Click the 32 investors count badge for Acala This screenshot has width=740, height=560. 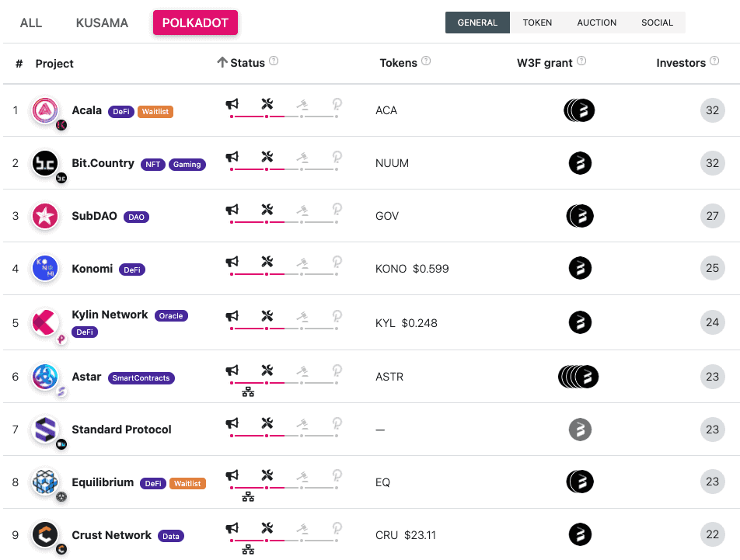[712, 110]
